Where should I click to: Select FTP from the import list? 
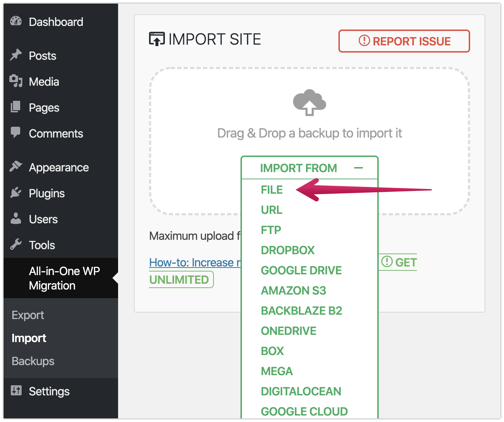click(271, 230)
